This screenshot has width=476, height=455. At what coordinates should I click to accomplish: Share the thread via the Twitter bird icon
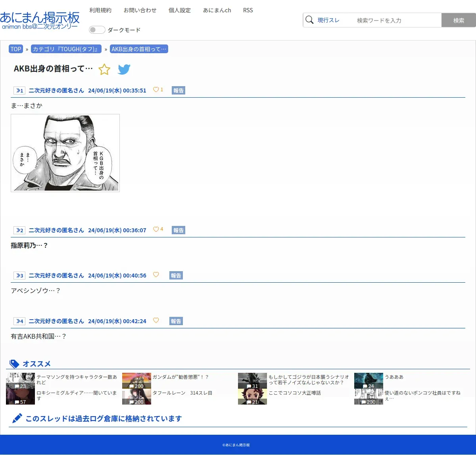click(124, 69)
